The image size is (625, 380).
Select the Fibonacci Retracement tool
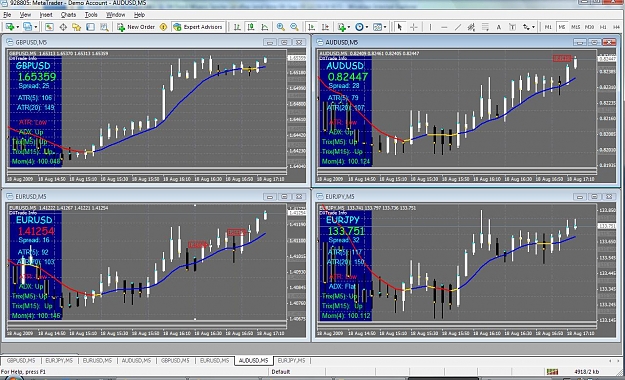(485, 27)
